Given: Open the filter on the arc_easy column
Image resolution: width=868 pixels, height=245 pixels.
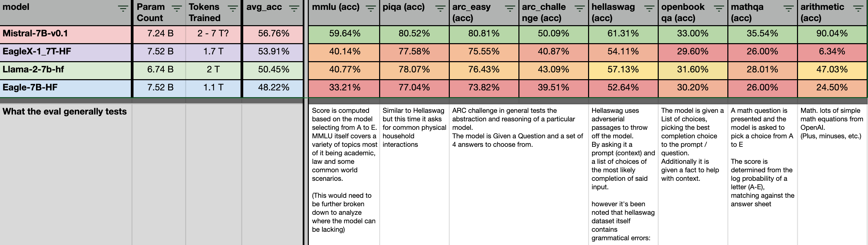Looking at the screenshot, I should pos(510,7).
